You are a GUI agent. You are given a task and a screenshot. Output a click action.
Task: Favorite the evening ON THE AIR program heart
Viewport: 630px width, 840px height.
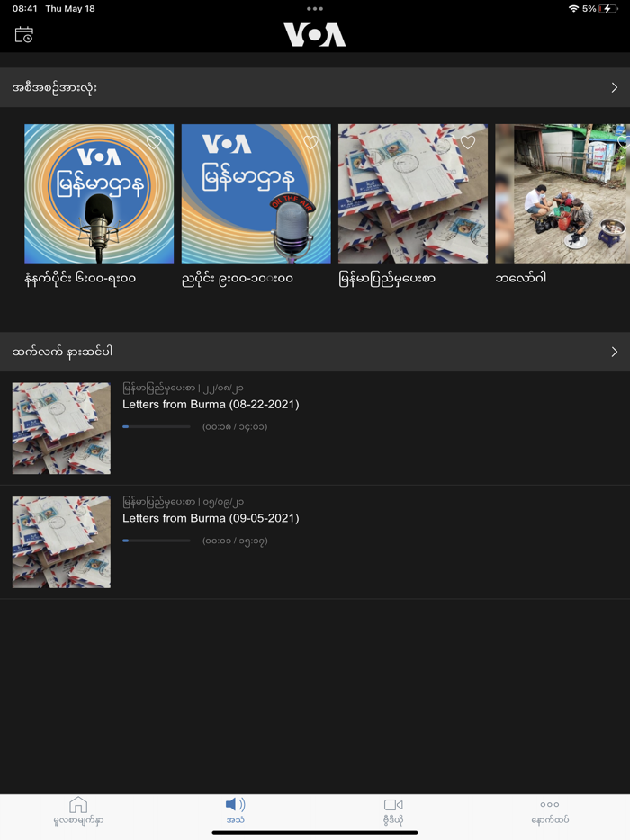[x=311, y=142]
